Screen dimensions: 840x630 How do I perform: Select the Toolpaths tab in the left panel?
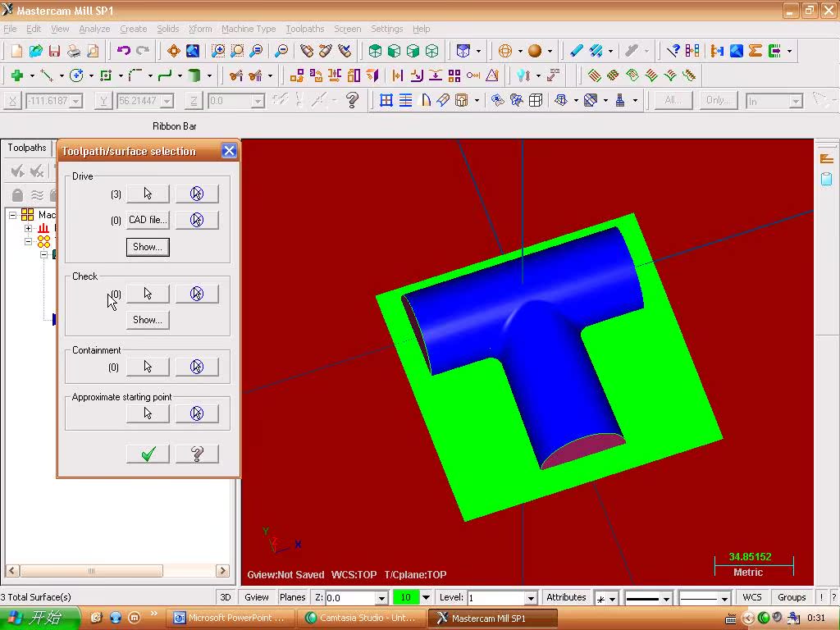[x=27, y=148]
